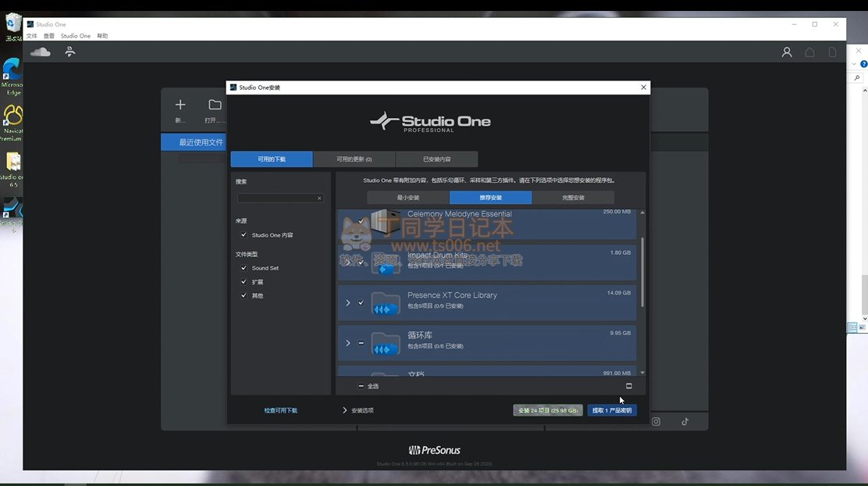Open the TikTok icon link

tap(685, 422)
